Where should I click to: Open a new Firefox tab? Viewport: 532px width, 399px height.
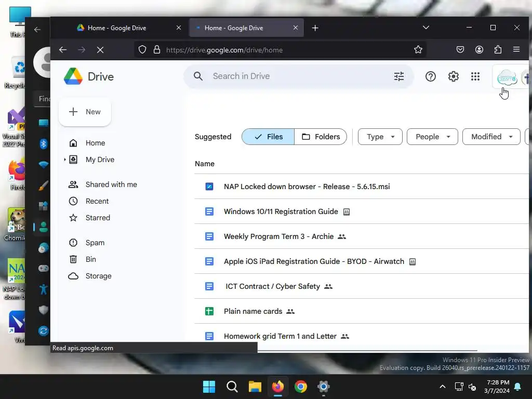pyautogui.click(x=315, y=28)
